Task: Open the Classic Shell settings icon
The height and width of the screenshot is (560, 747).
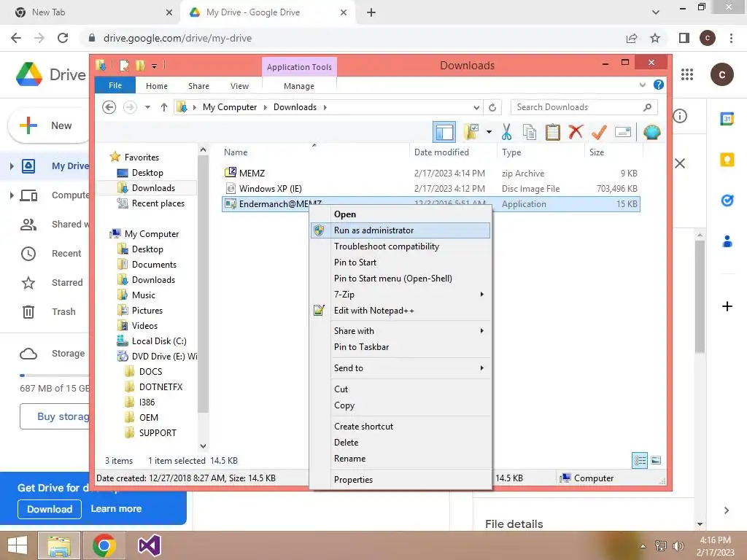Action: pyautogui.click(x=651, y=132)
